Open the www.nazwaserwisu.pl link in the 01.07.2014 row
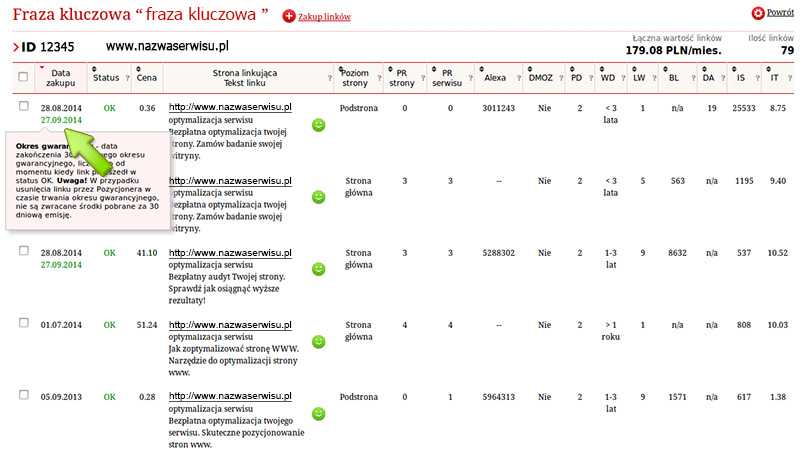 [x=229, y=324]
